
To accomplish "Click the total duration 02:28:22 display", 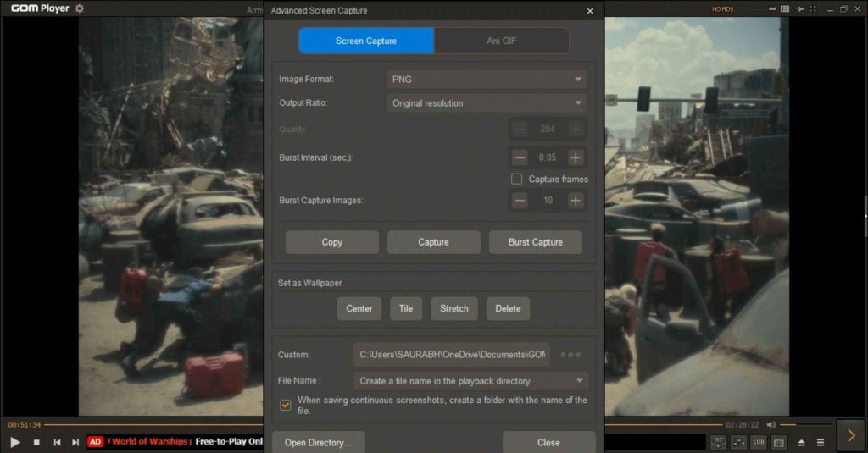I will coord(742,425).
